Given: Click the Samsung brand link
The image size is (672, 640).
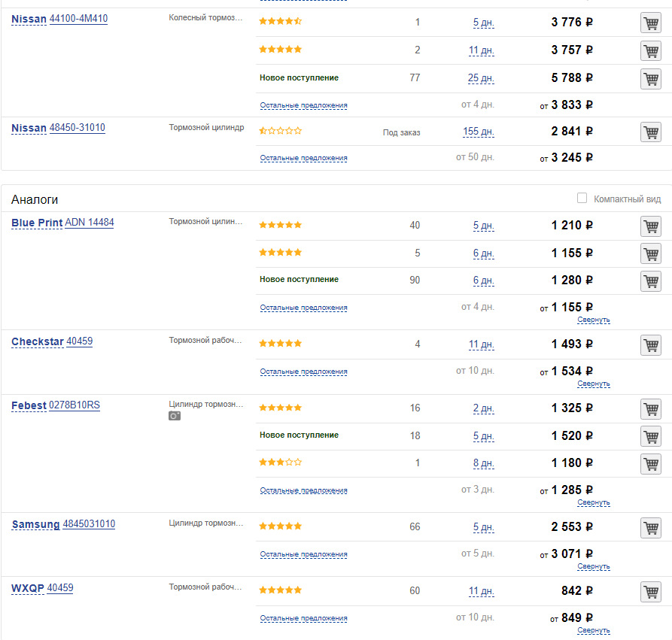Looking at the screenshot, I should pyautogui.click(x=35, y=524).
